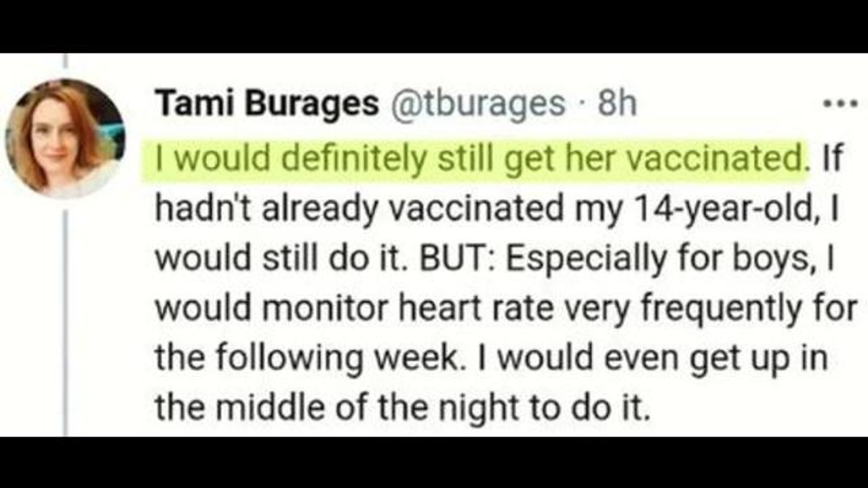Click the thread line below the avatar
This screenshot has width=868, height=488.
tap(65, 319)
